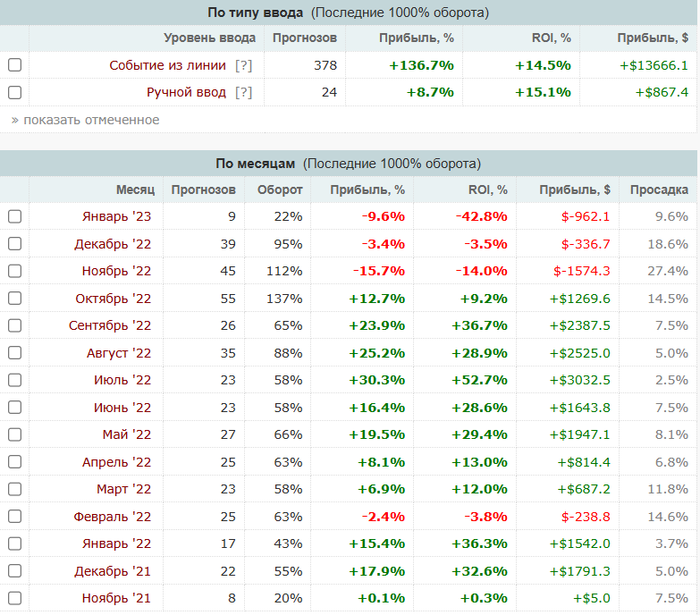Open the Ручной ввод link

click(x=187, y=92)
